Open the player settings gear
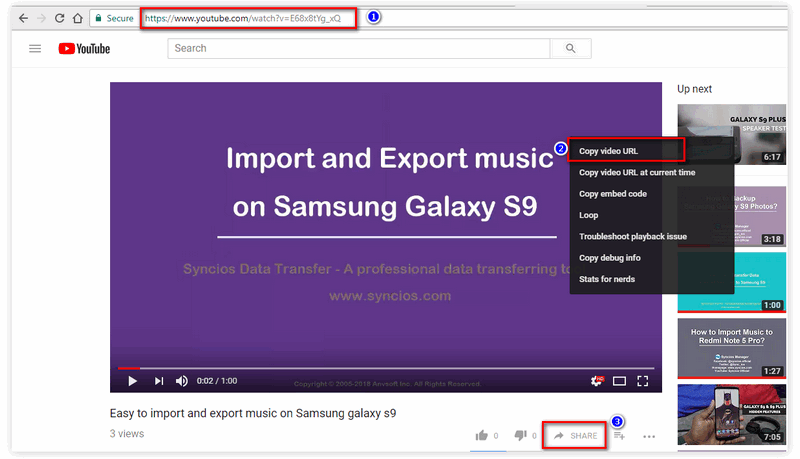The width and height of the screenshot is (800, 459). pos(596,381)
